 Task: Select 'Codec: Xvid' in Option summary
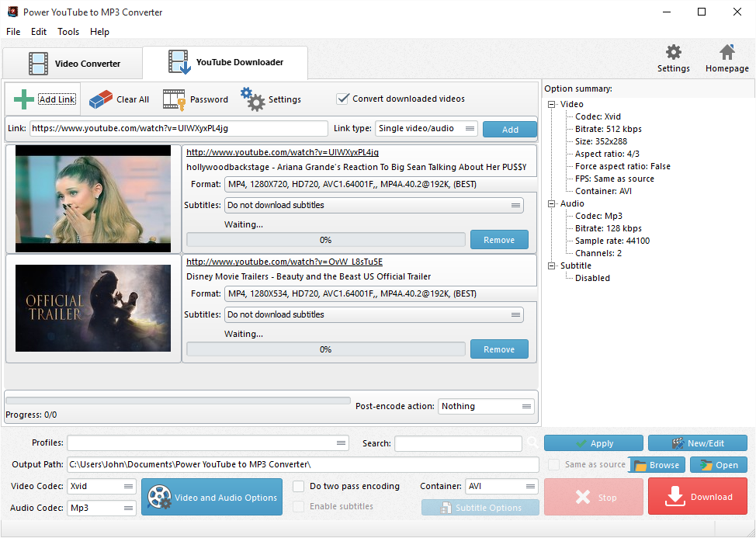pyautogui.click(x=598, y=116)
